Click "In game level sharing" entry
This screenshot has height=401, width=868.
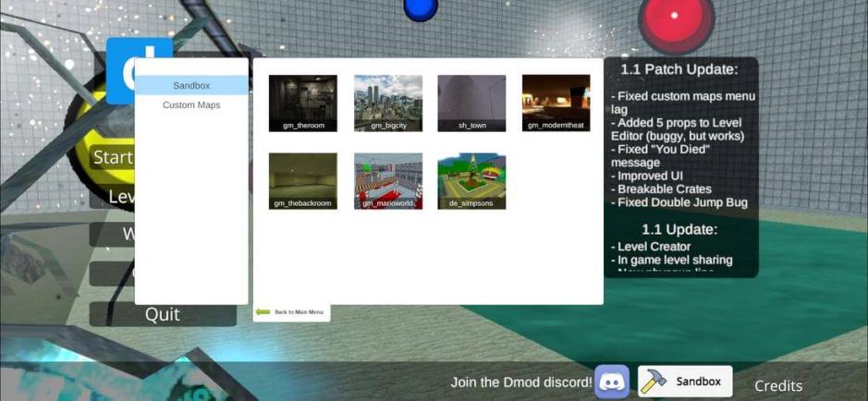(x=671, y=260)
